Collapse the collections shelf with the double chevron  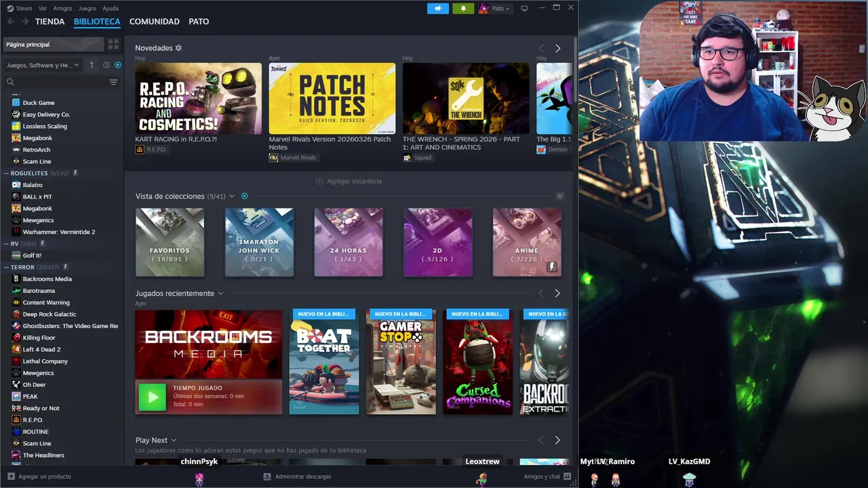[559, 197]
